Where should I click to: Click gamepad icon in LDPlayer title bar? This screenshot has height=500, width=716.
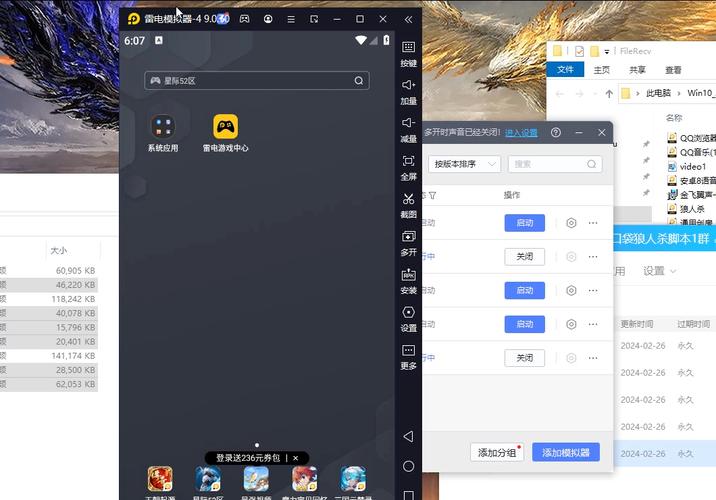(x=245, y=19)
